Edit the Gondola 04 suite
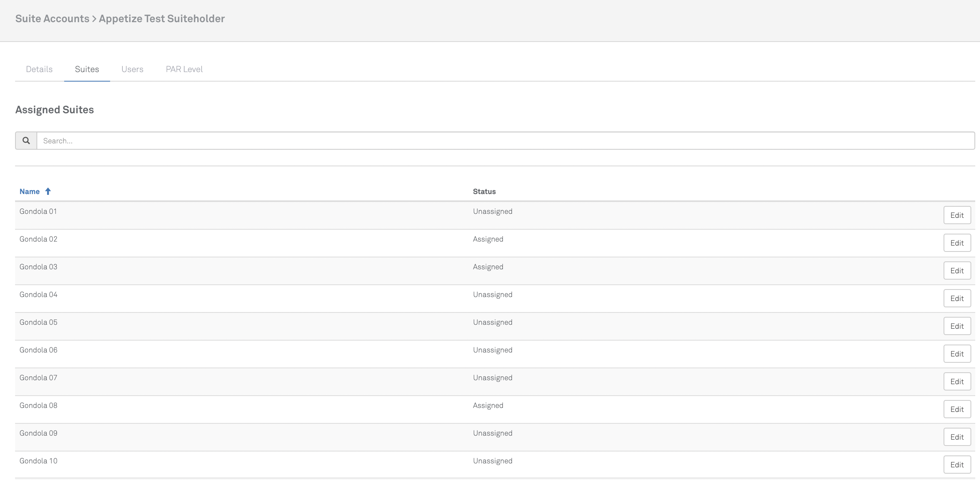The image size is (980, 480). [957, 298]
